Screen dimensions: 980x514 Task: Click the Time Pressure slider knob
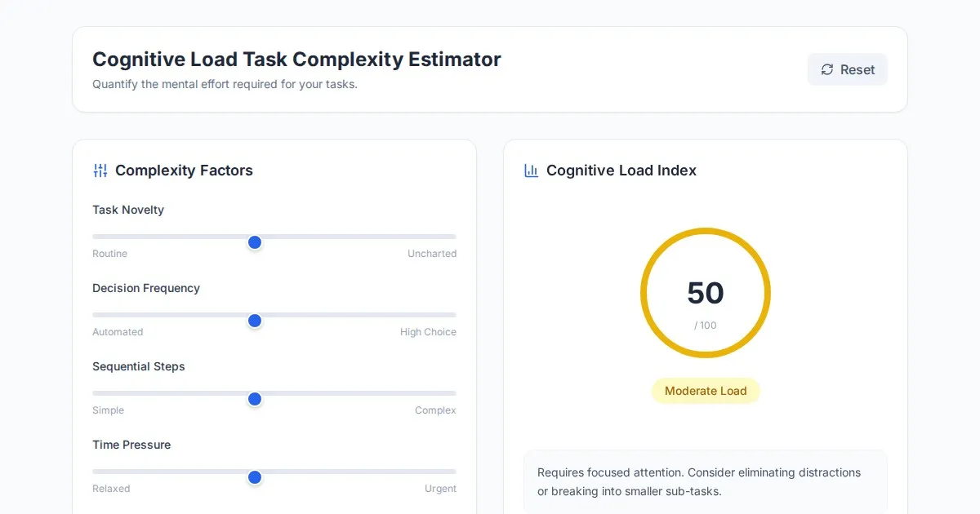tap(255, 477)
